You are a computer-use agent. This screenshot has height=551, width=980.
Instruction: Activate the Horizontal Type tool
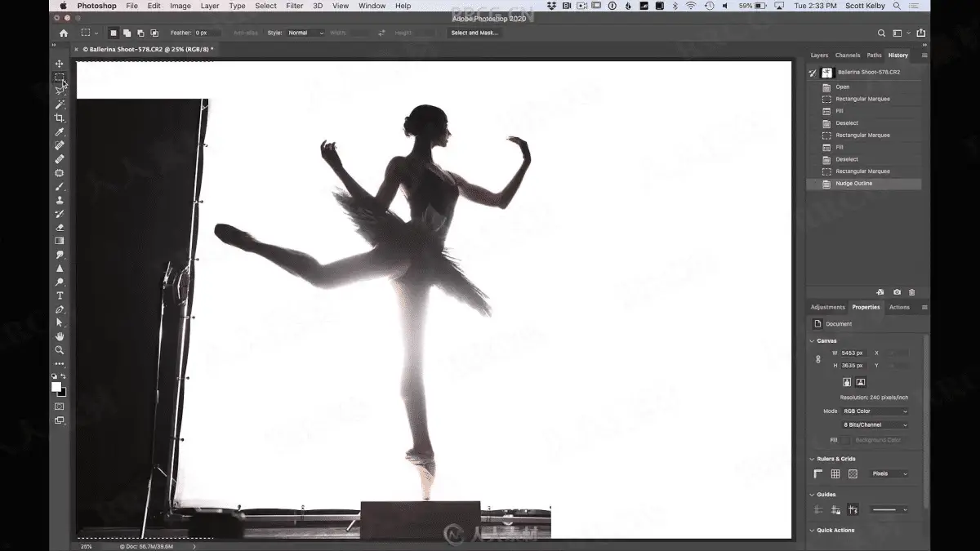tap(60, 295)
